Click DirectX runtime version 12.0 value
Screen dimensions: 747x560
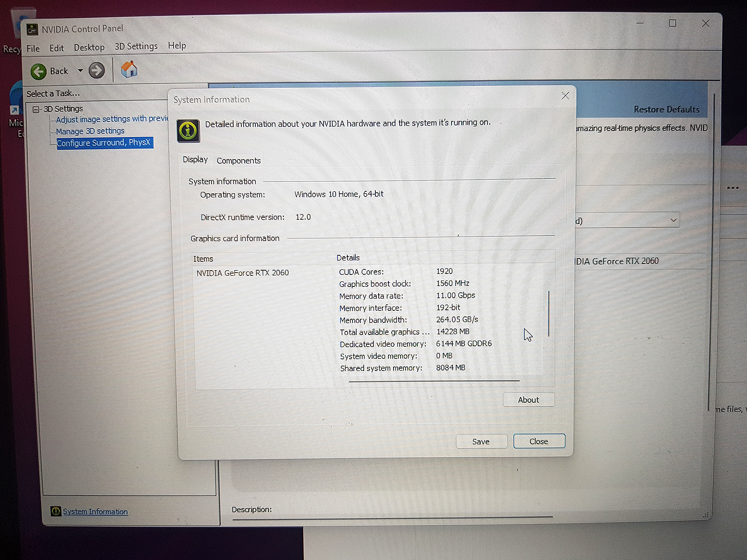point(303,217)
